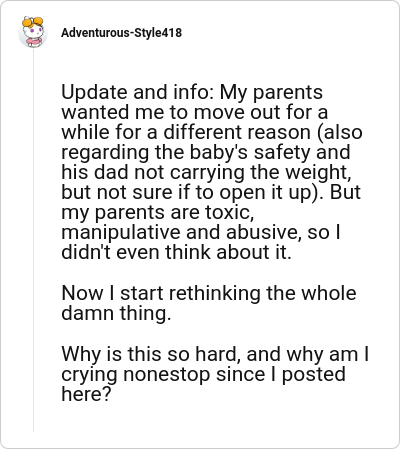Click the words "crying nonstop"
This screenshot has width=400, height=449.
point(136,374)
